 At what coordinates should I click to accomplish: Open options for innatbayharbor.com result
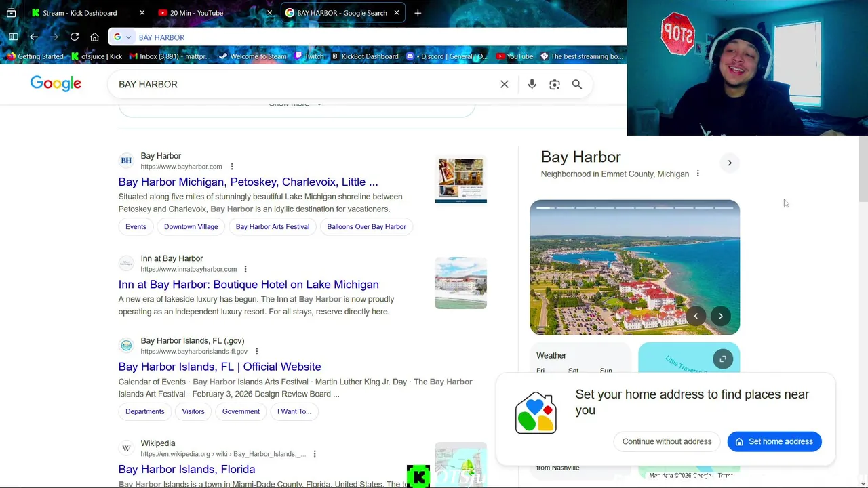pos(245,269)
